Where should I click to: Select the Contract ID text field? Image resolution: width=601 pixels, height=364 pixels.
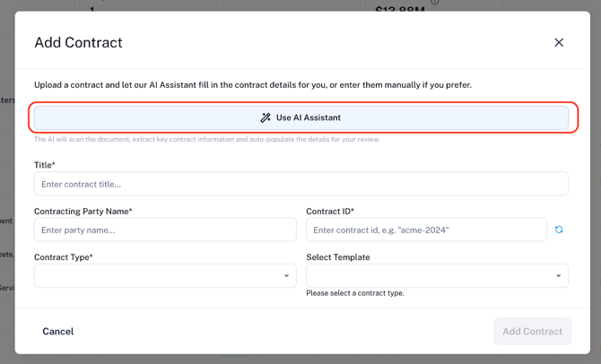[x=426, y=230]
